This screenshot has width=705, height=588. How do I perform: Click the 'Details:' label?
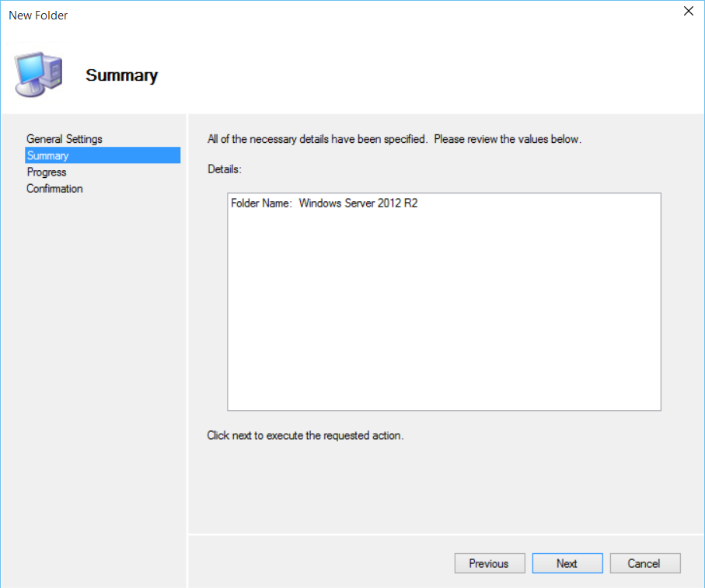click(225, 169)
